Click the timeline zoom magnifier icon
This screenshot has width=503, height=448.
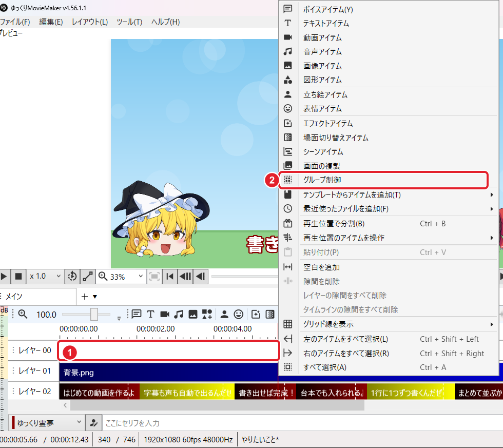(x=23, y=314)
